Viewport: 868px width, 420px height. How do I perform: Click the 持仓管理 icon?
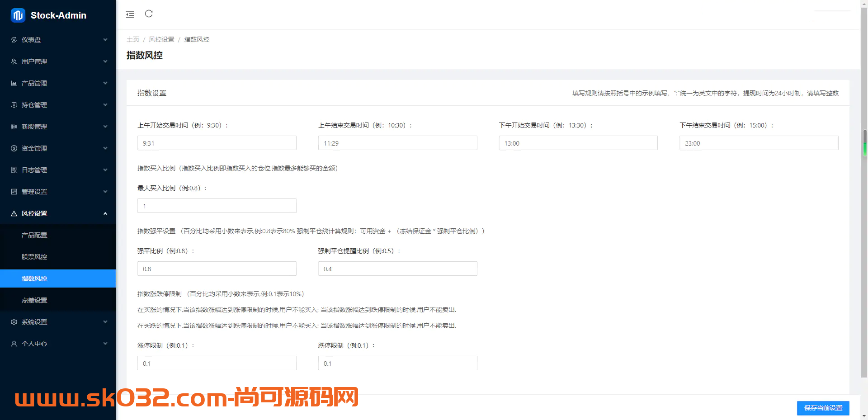(x=14, y=105)
